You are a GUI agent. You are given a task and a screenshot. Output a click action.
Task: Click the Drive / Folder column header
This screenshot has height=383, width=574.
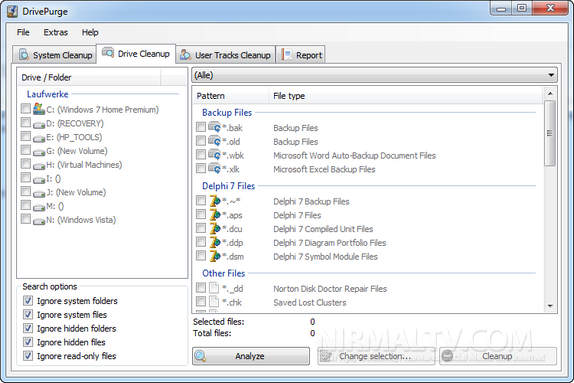click(89, 78)
